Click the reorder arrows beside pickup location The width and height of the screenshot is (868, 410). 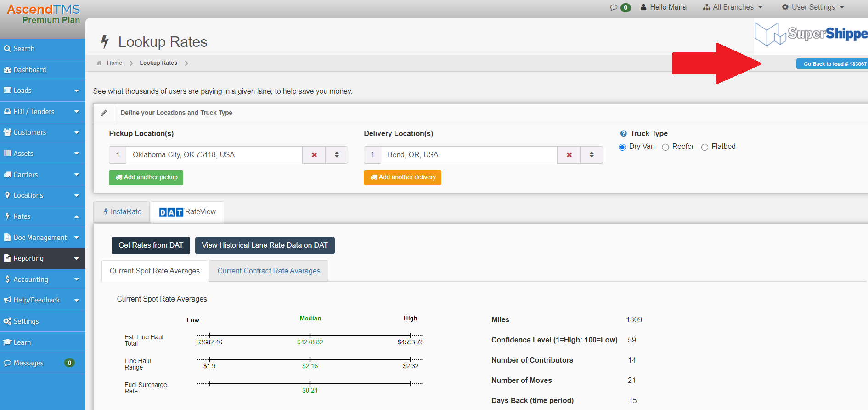coord(337,155)
